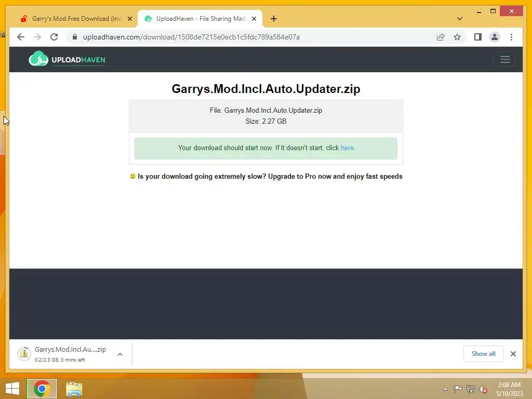The height and width of the screenshot is (399, 532).
Task: Click the muted volume tray icon
Action: coord(483,390)
